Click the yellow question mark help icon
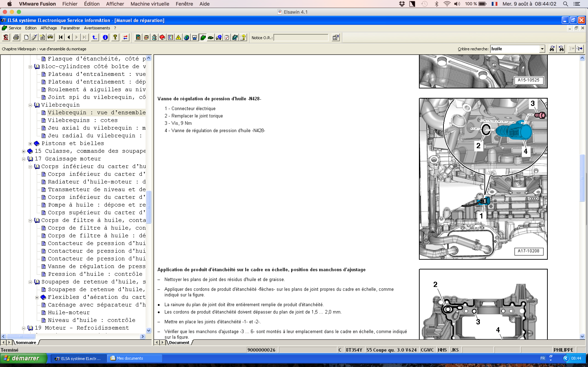 [x=115, y=37]
